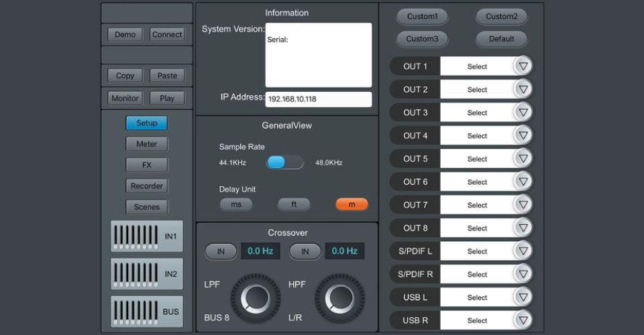The height and width of the screenshot is (335, 644).
Task: Toggle the LPF crossover IN button
Action: [221, 251]
